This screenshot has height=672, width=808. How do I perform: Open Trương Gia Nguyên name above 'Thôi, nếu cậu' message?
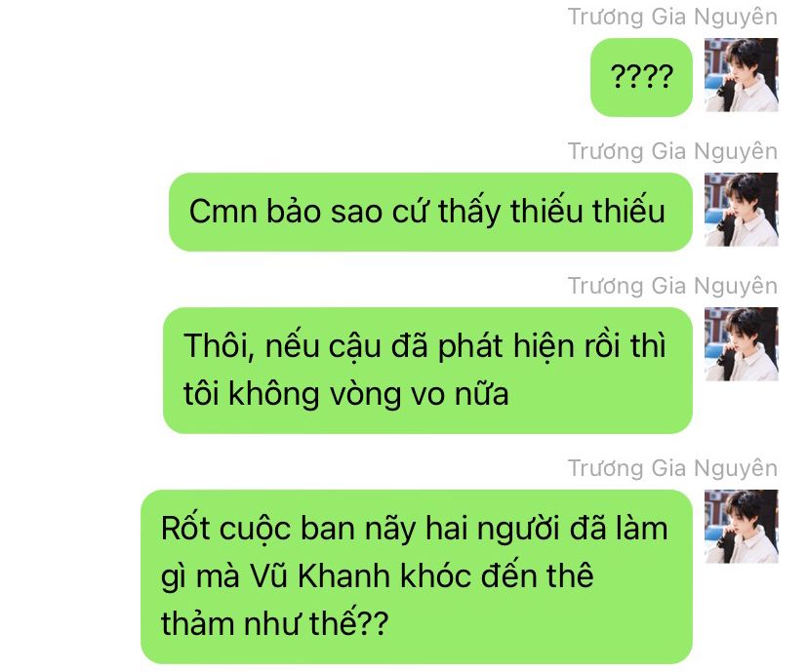pos(672,287)
